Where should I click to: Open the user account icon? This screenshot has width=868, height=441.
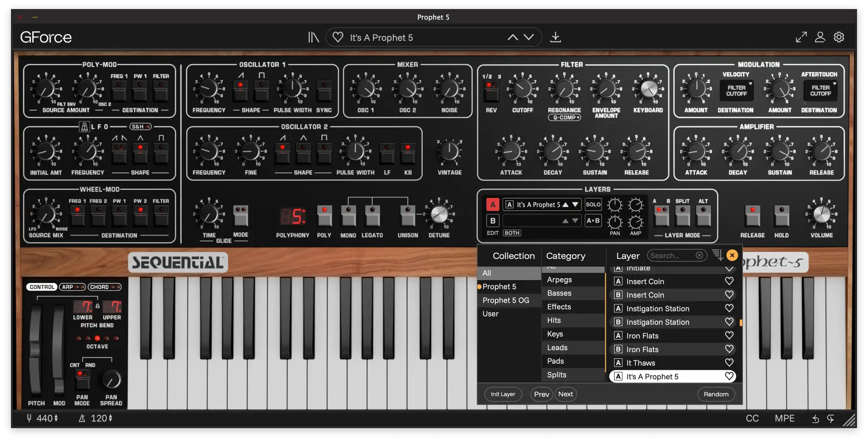coord(820,37)
